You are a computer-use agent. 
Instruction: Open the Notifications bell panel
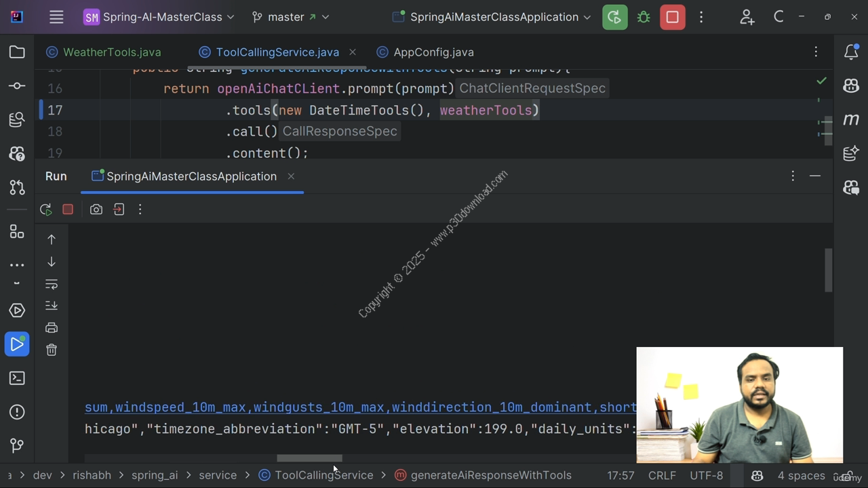[851, 52]
